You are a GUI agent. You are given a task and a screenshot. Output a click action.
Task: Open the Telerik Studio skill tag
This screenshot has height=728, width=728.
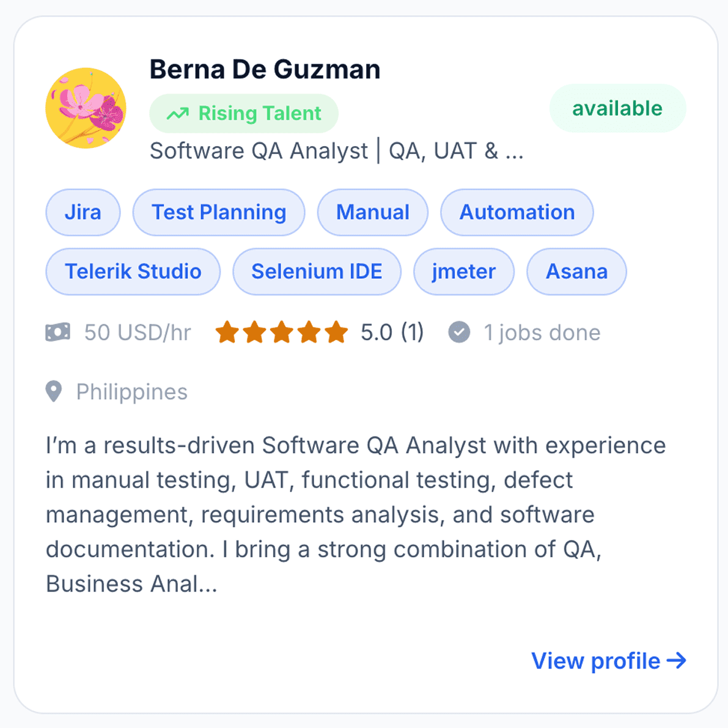pyautogui.click(x=133, y=271)
